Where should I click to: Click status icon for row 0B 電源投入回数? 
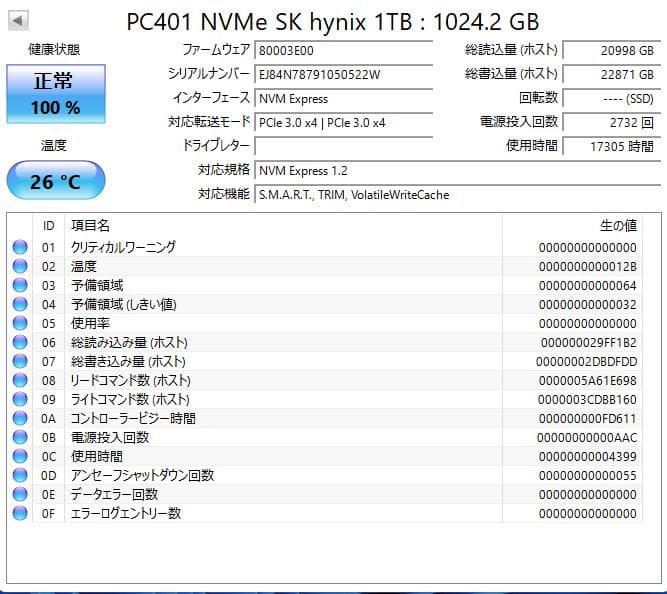20,437
